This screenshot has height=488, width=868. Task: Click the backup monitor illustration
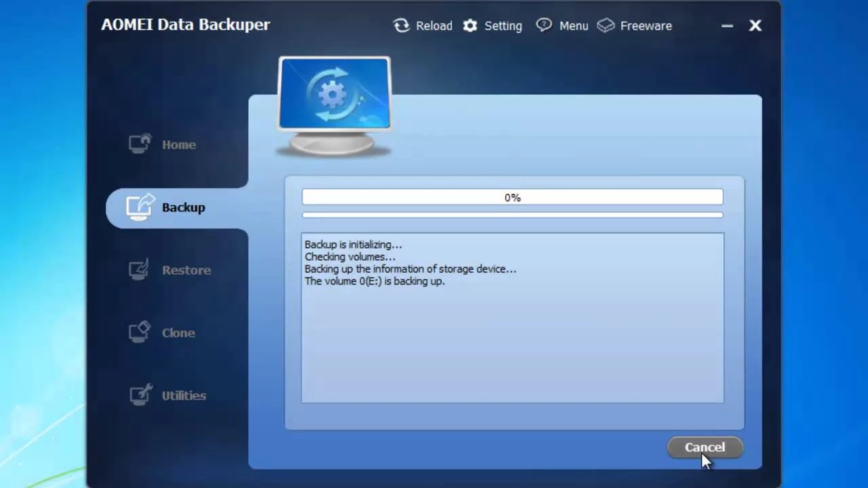[x=334, y=106]
